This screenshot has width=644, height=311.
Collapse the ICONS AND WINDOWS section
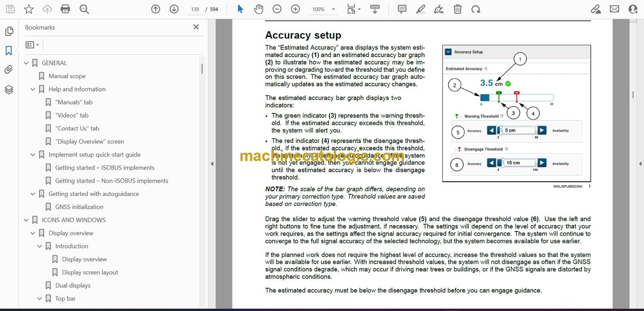(x=26, y=220)
